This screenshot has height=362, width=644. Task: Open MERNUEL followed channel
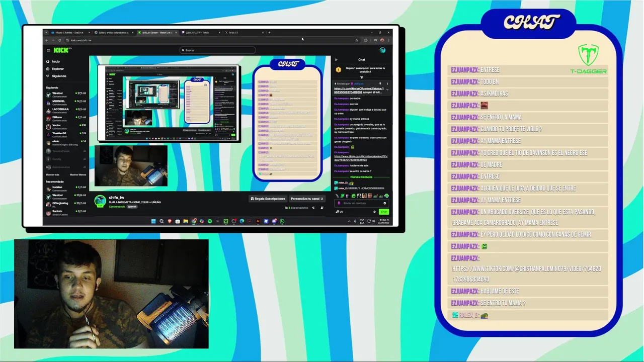[x=66, y=102]
